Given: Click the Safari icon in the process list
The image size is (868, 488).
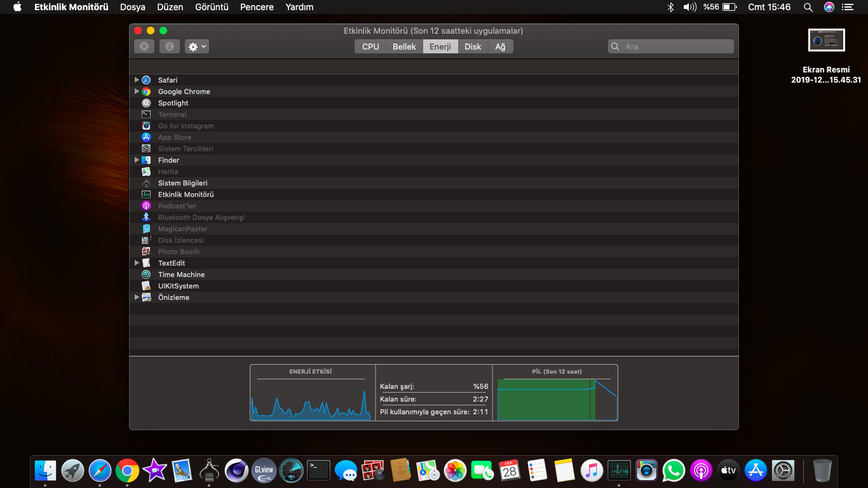Looking at the screenshot, I should tap(146, 80).
